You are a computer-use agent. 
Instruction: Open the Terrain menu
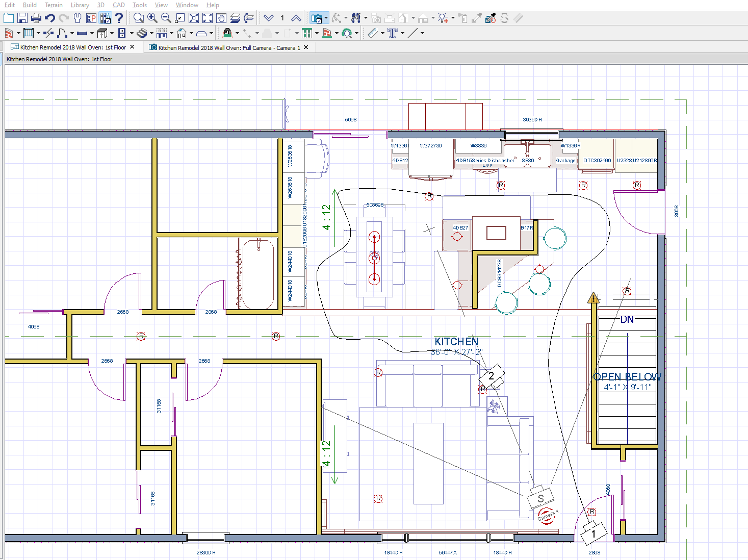pyautogui.click(x=54, y=5)
